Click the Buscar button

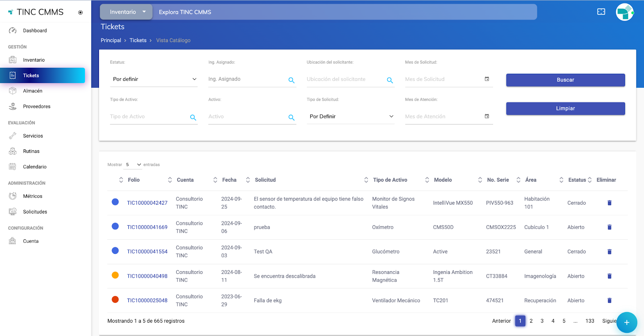pyautogui.click(x=565, y=80)
